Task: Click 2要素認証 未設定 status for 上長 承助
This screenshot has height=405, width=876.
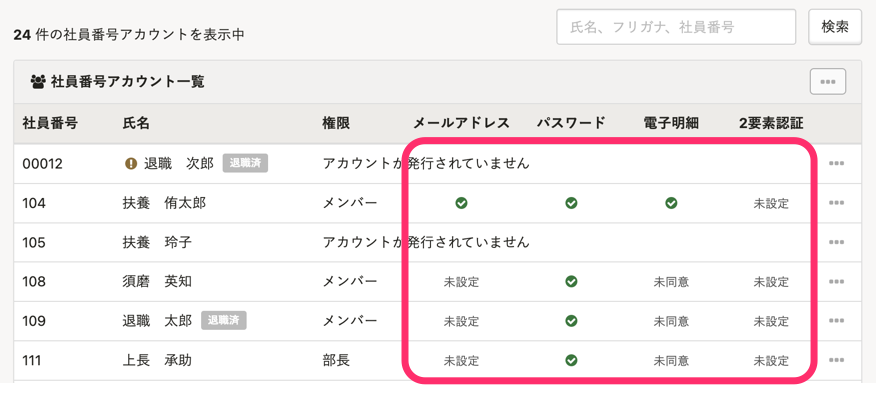Action: (x=771, y=361)
